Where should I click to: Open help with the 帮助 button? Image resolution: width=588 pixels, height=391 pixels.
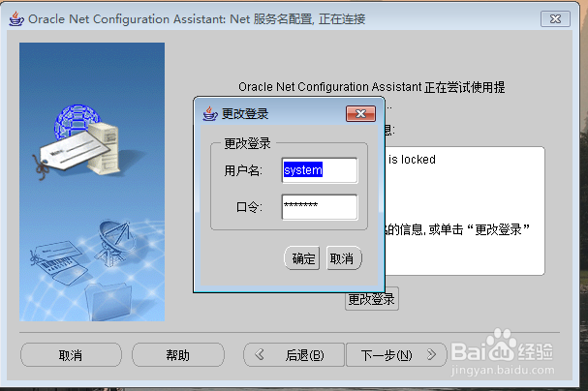[177, 355]
